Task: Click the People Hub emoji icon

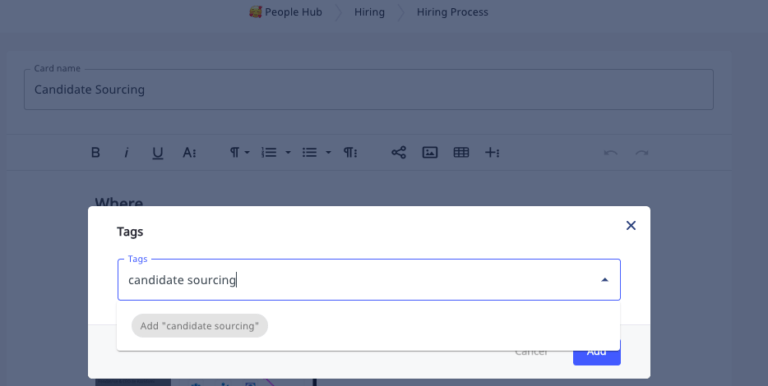Action: 255,12
